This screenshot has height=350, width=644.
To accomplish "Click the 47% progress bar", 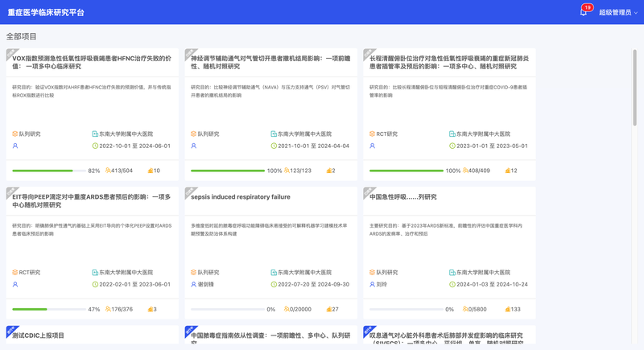I will [49, 309].
